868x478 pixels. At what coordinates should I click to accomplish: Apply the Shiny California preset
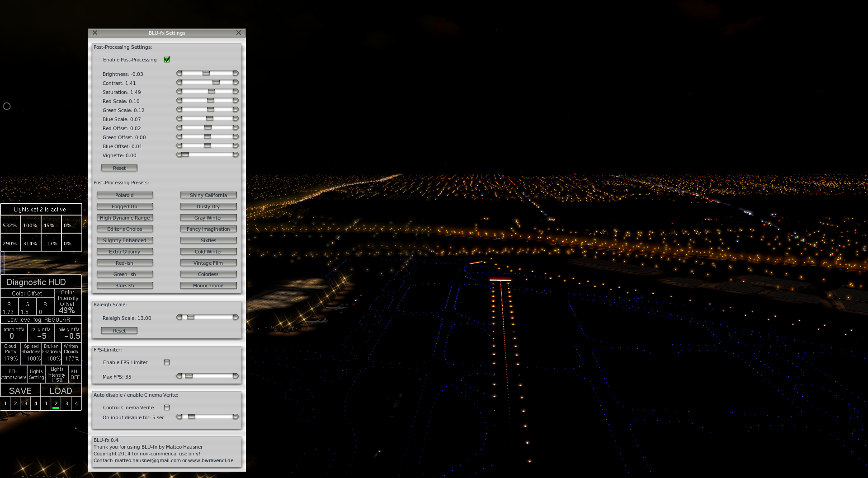click(208, 195)
